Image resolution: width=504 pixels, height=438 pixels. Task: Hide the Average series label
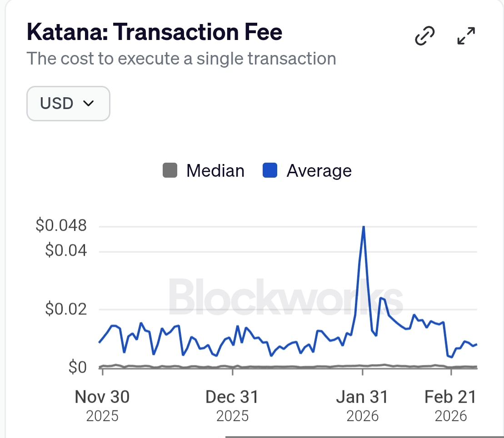click(319, 171)
